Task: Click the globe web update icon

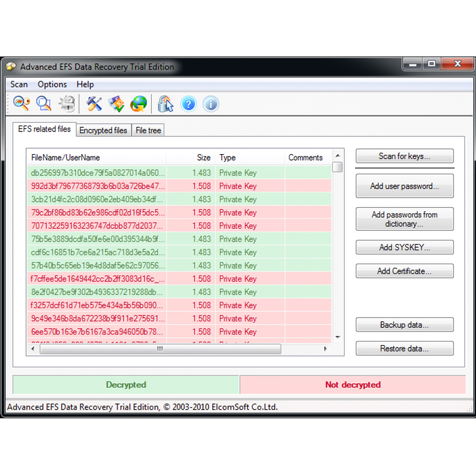Action: [x=139, y=104]
